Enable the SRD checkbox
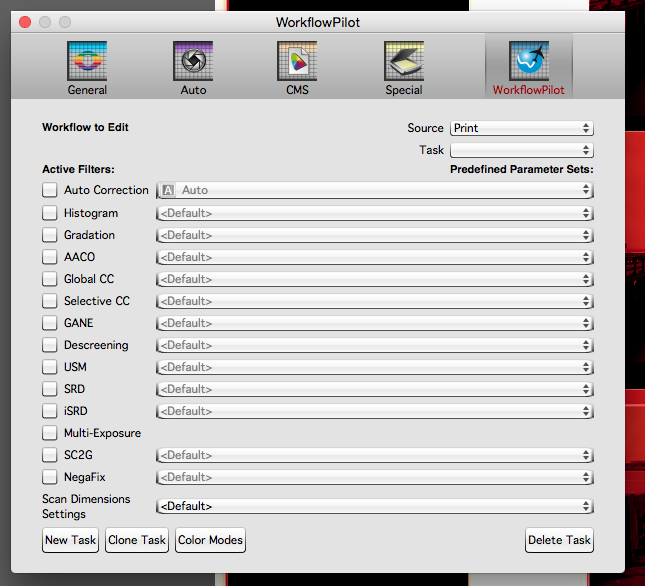 pyautogui.click(x=50, y=389)
